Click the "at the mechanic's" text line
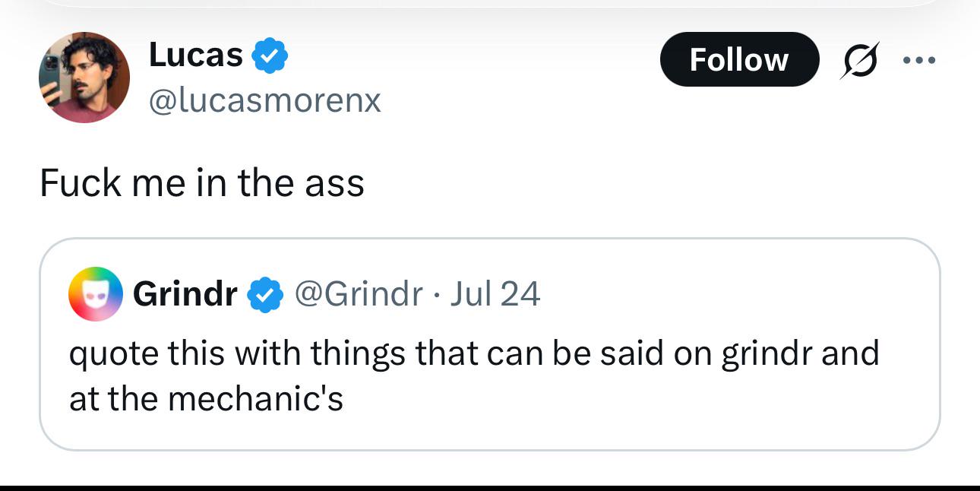Viewport: 980px width, 491px height. click(206, 398)
